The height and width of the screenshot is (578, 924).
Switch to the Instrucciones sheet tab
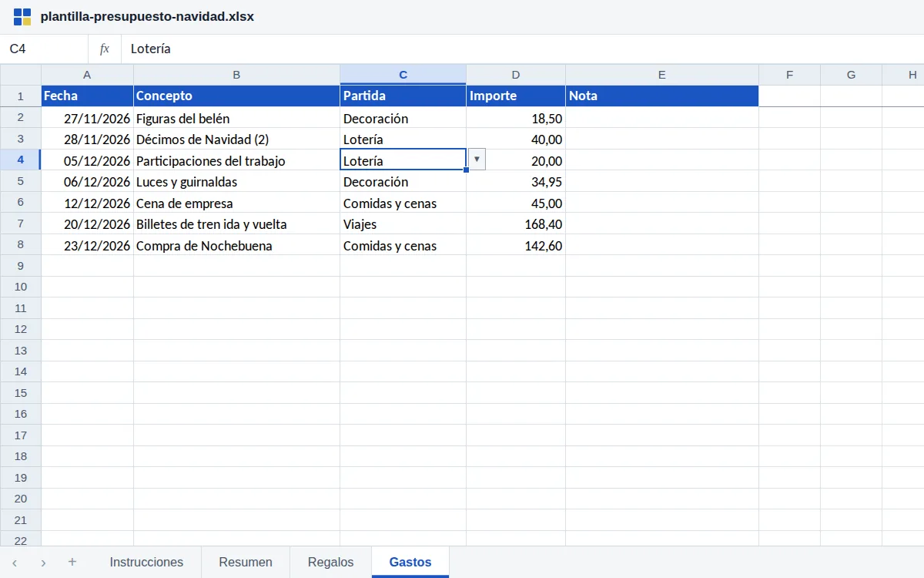(146, 562)
